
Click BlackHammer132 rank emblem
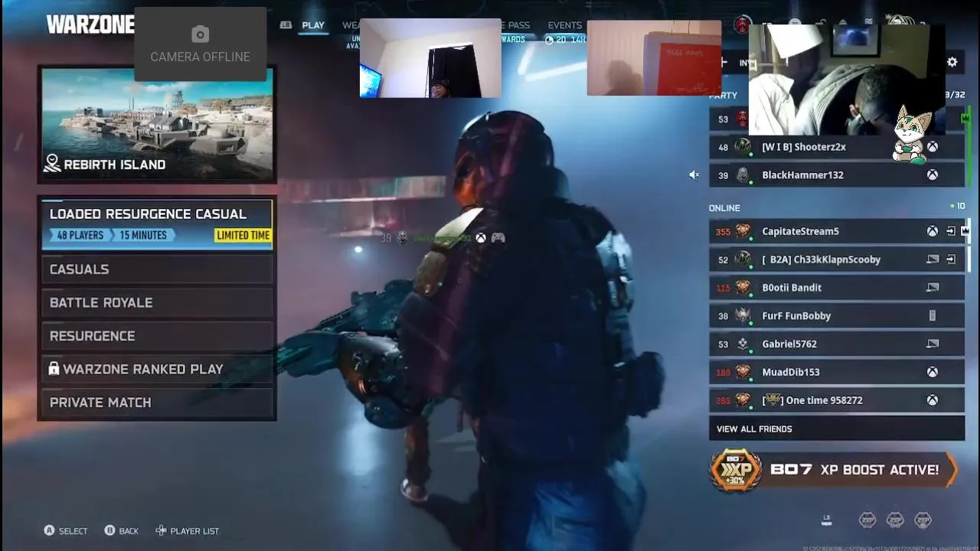tap(743, 175)
